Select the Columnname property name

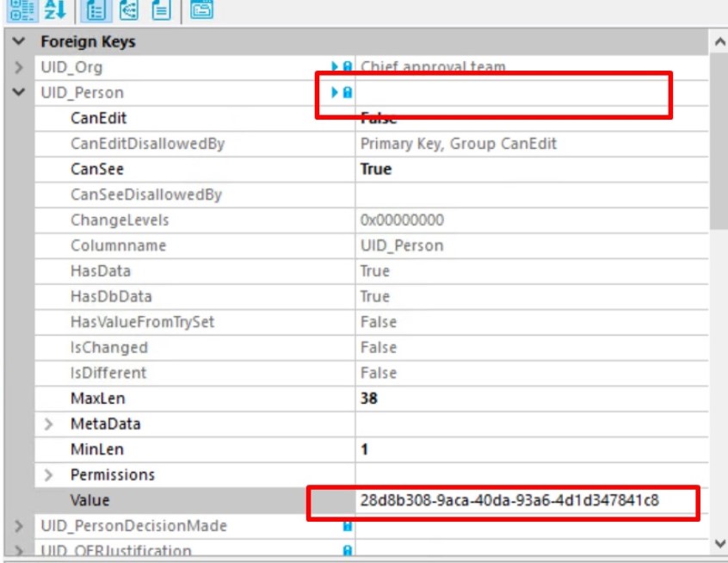pyautogui.click(x=118, y=245)
